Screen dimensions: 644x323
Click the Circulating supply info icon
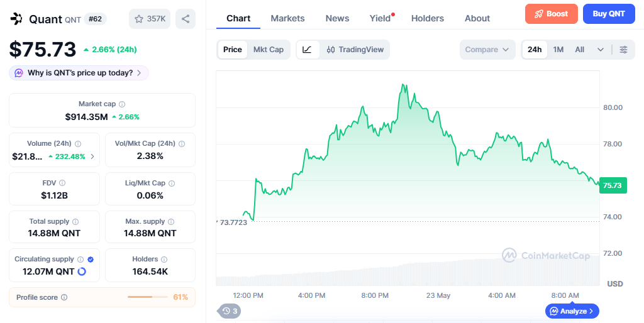[80, 260]
